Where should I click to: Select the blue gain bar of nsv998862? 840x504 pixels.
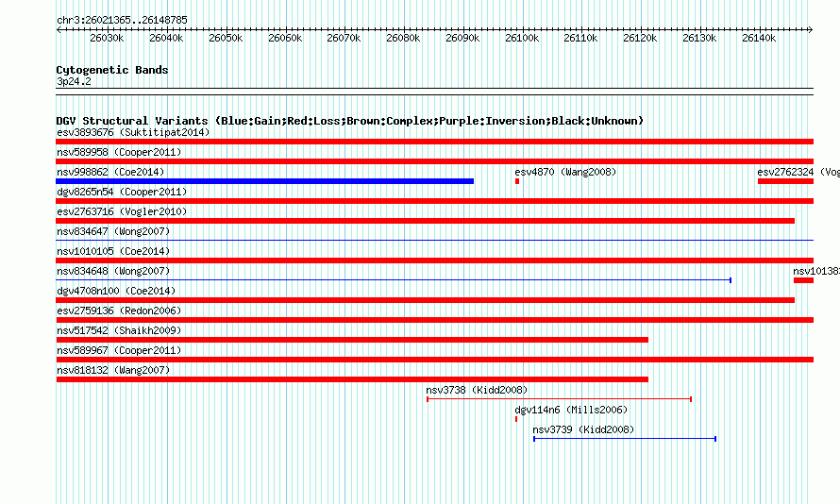point(264,181)
